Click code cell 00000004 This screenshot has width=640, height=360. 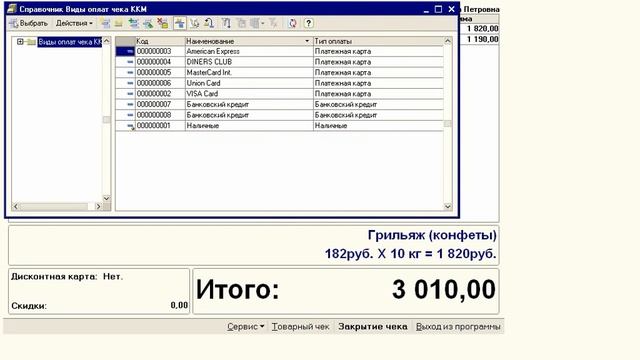coord(160,62)
